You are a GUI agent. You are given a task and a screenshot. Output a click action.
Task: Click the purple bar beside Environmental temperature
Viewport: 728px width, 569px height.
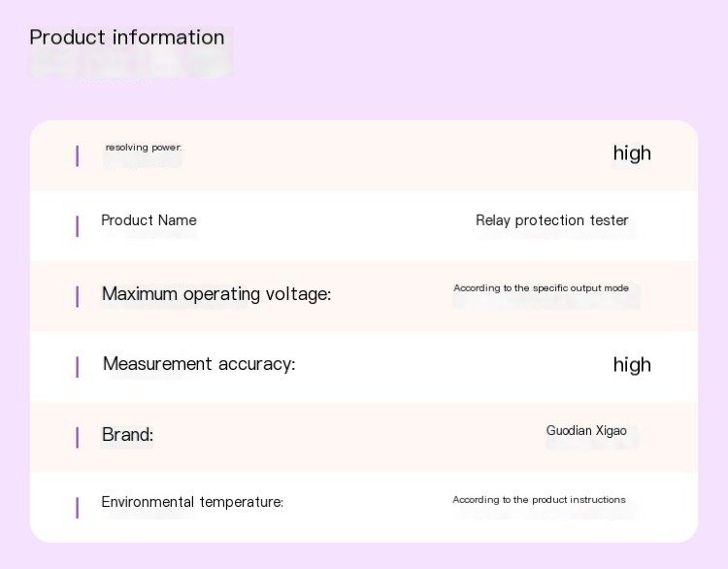coord(77,508)
